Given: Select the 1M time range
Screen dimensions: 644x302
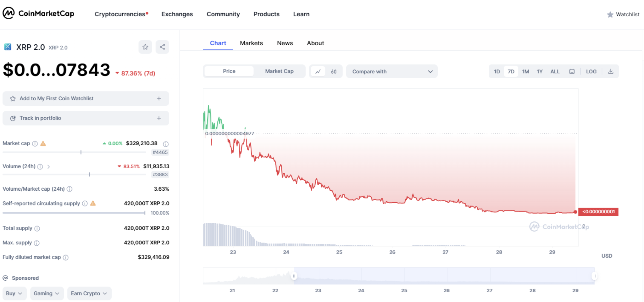Looking at the screenshot, I should tap(525, 71).
